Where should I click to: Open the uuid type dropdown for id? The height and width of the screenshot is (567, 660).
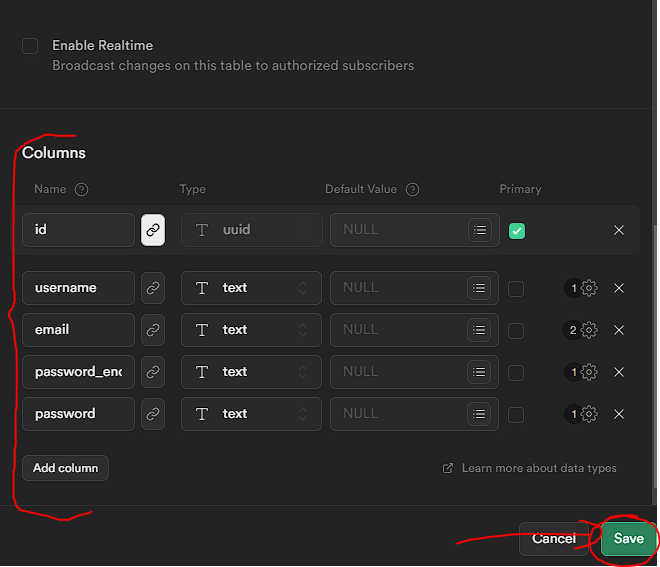pyautogui.click(x=252, y=230)
